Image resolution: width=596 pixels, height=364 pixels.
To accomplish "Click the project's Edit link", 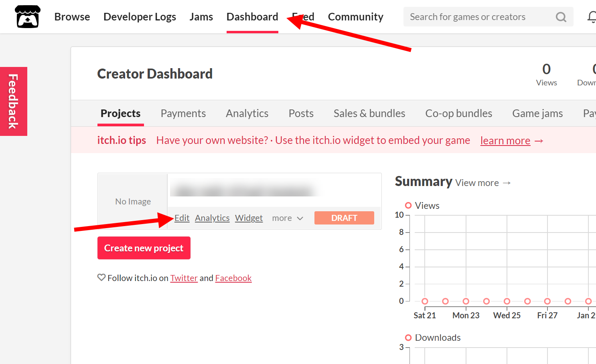I will [182, 218].
